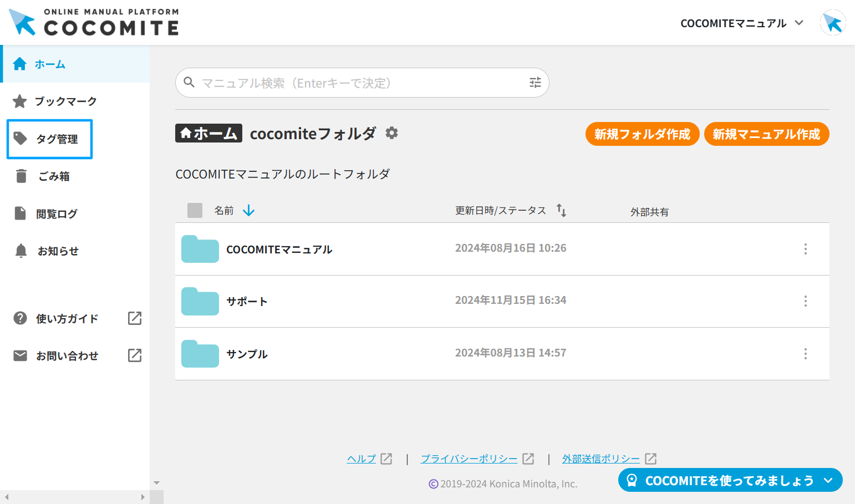Open three-dot menu for COCOMITEマニュアル folder
Viewport: 855px width, 504px height.
point(805,249)
